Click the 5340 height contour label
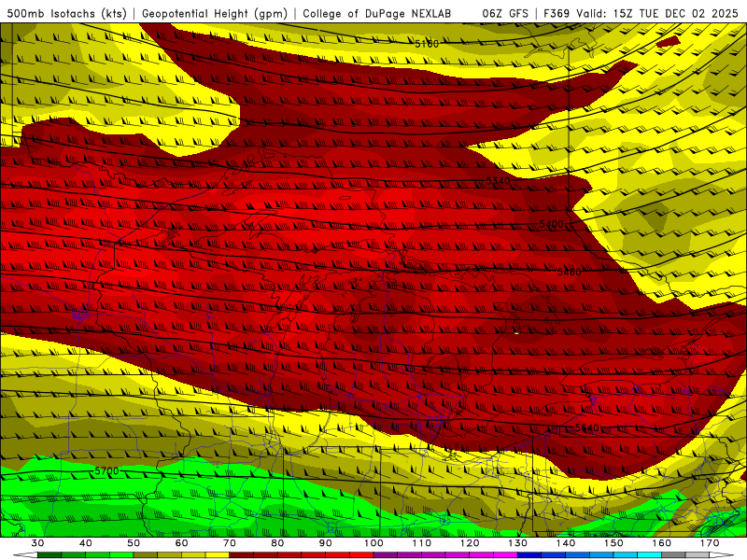 click(498, 181)
